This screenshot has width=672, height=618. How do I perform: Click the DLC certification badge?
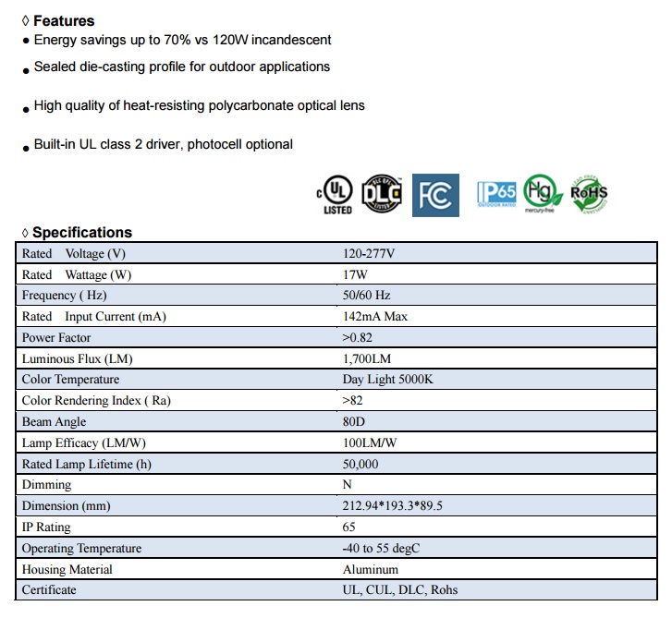pos(382,193)
